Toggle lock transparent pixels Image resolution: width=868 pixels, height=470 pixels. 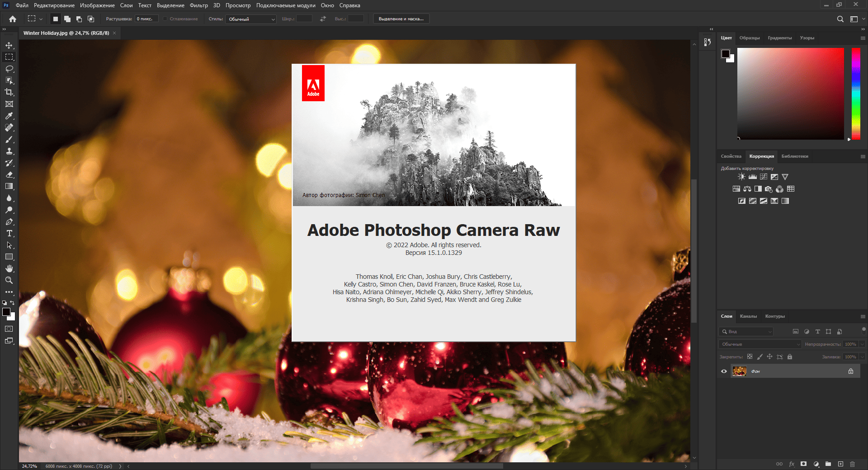pyautogui.click(x=750, y=357)
